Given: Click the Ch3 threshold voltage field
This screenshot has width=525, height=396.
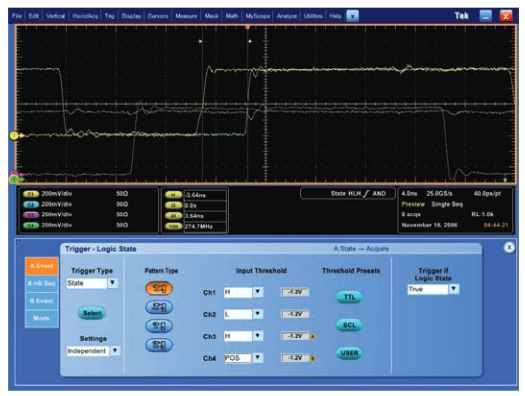Looking at the screenshot, I should [295, 336].
